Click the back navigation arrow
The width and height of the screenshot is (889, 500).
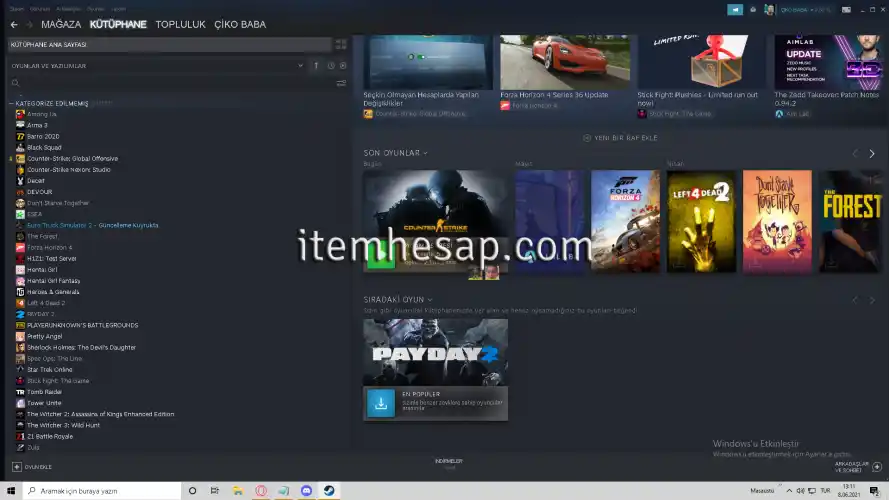click(13, 24)
